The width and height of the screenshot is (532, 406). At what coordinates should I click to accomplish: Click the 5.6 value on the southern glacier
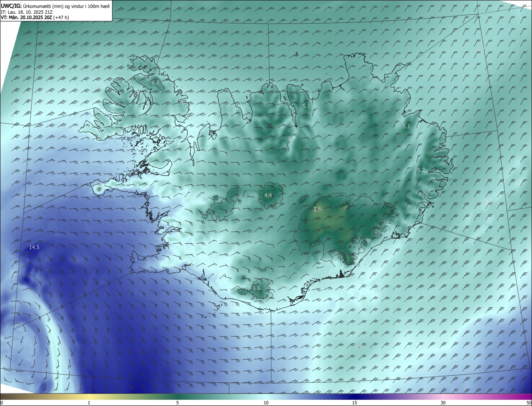tap(256, 289)
